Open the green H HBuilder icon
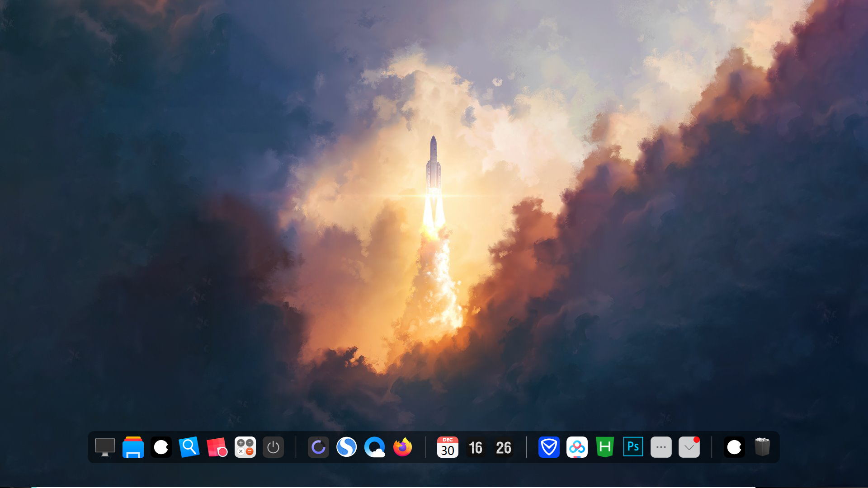The image size is (868, 488). click(605, 447)
